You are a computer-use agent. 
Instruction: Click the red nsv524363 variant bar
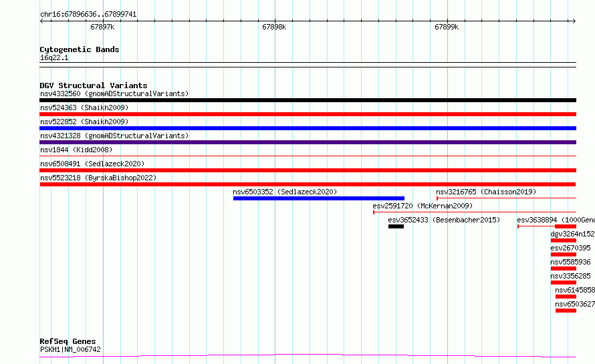pyautogui.click(x=308, y=114)
